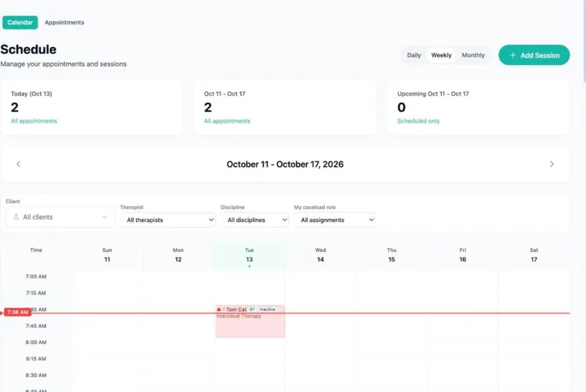Click the 7:38 AM current time marker
Image resolution: width=586 pixels, height=392 pixels.
[18, 312]
